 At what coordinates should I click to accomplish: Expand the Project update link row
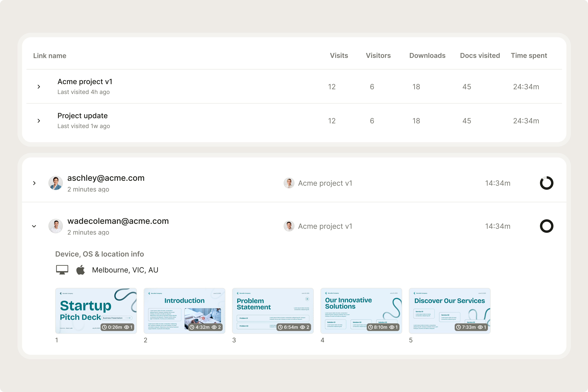[39, 121]
